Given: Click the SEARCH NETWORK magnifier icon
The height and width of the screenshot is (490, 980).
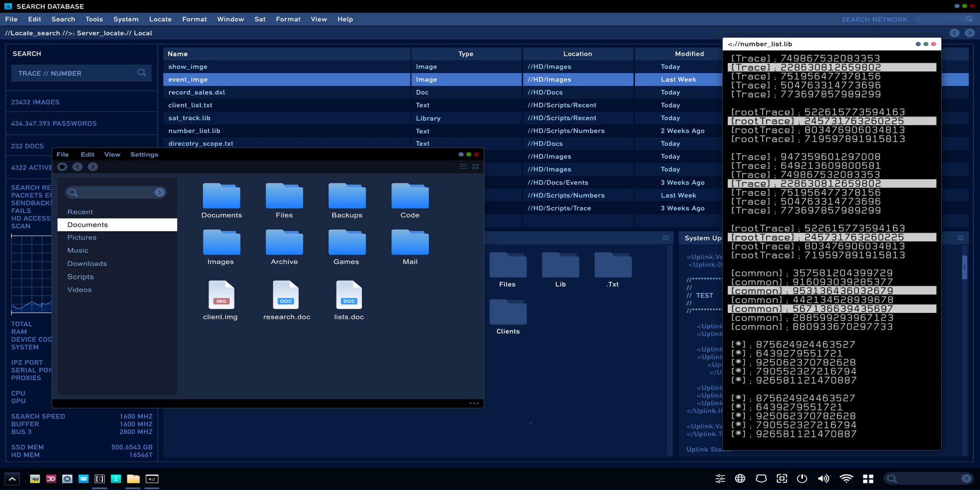Looking at the screenshot, I should 969,19.
